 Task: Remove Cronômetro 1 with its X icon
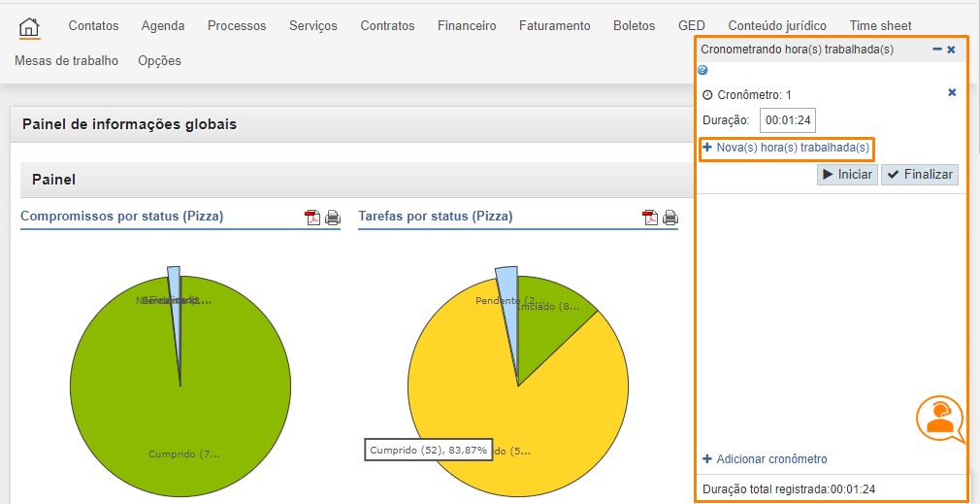click(x=952, y=93)
